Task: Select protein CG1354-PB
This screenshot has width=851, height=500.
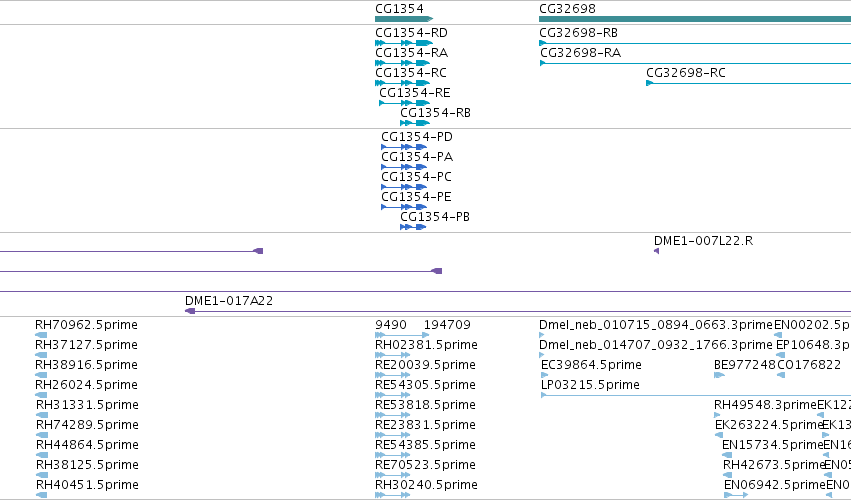Action: 435,217
